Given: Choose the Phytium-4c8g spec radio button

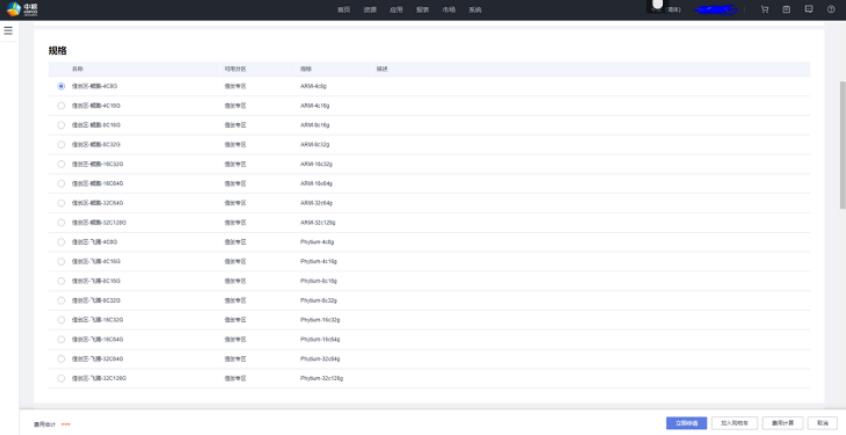Looking at the screenshot, I should [x=62, y=241].
